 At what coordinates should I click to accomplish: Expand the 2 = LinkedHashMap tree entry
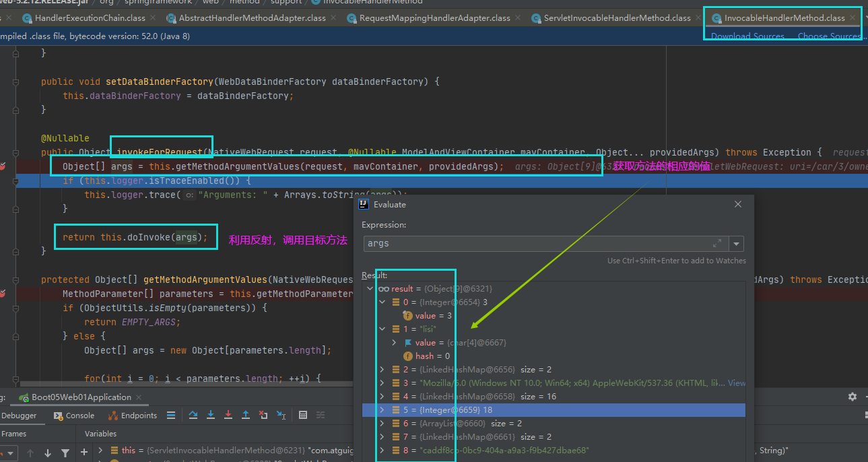(x=382, y=369)
